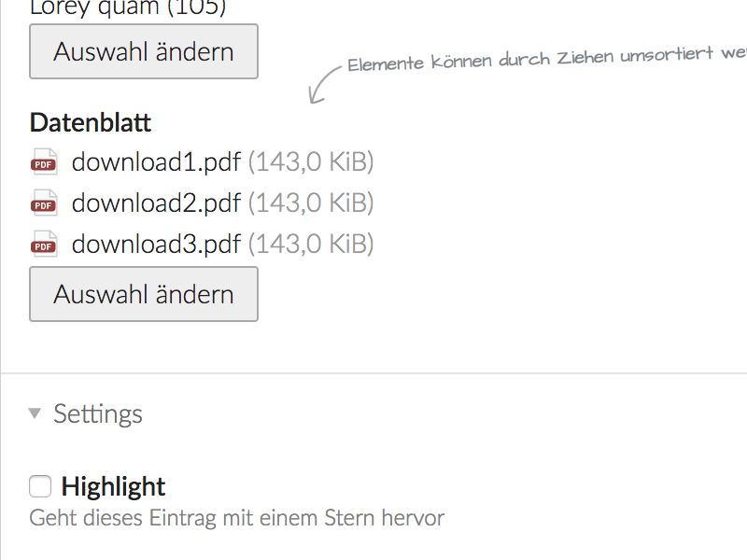Click the handwritten drag-to-reorder hint text
Viewport: 747px width, 560px height.
tap(547, 59)
